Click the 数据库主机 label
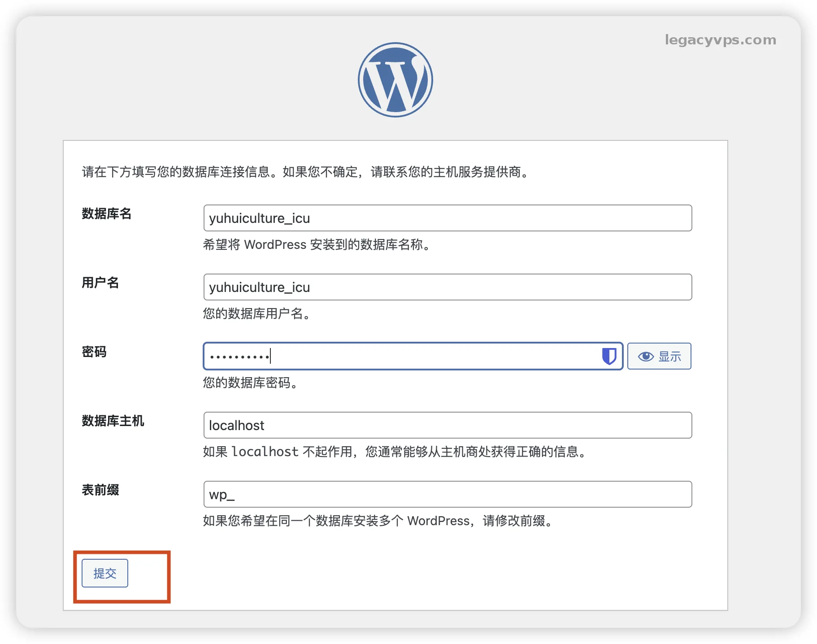The image size is (817, 644). [113, 421]
